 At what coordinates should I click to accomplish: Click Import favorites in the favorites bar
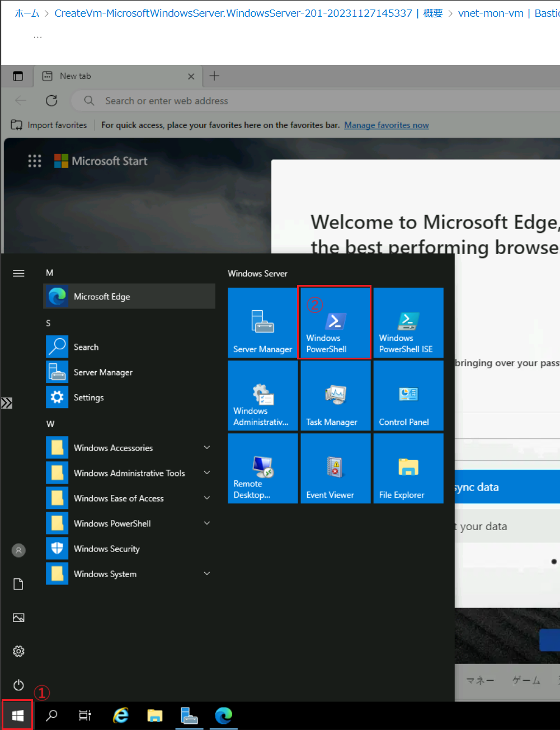[49, 125]
